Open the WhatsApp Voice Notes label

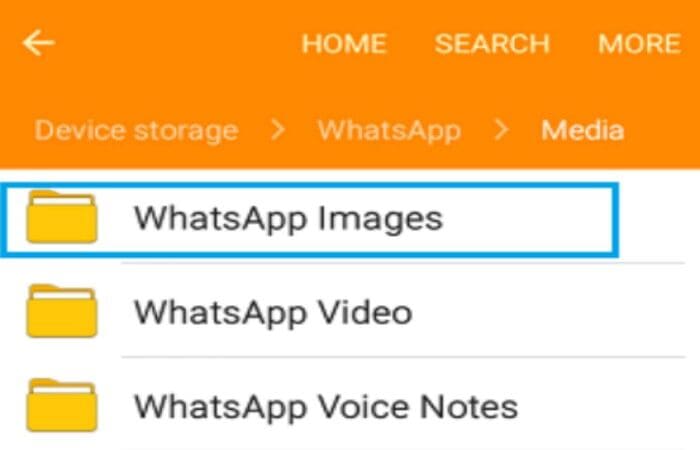click(x=326, y=407)
